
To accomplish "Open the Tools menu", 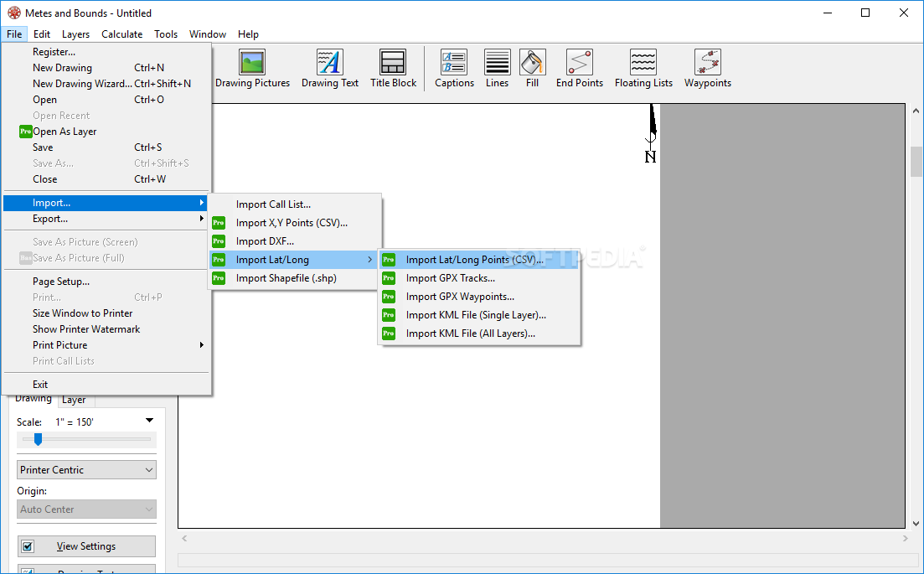I will (x=166, y=34).
